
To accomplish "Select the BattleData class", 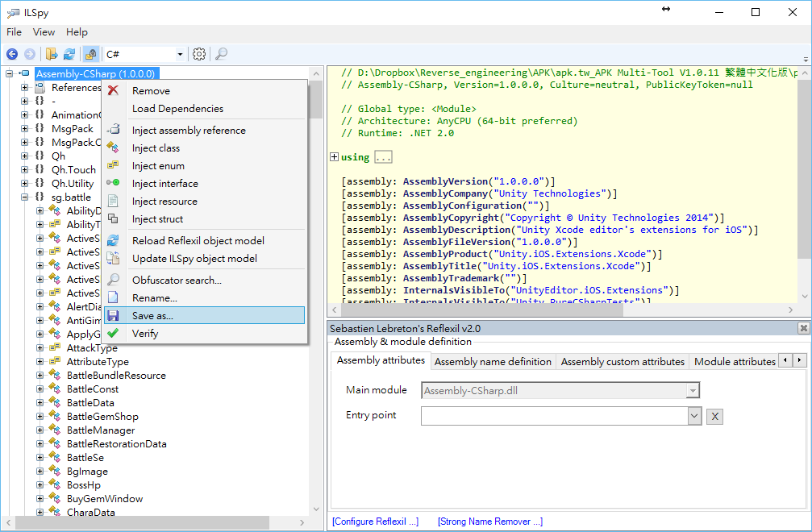I will (x=90, y=402).
